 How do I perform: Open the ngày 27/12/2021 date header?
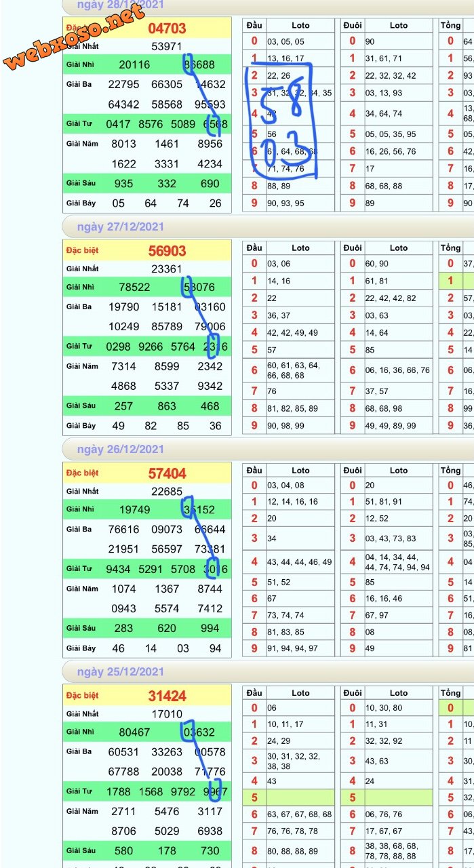[x=120, y=226]
